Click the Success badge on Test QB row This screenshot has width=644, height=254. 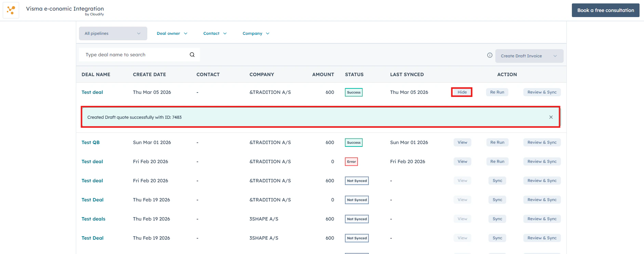pyautogui.click(x=354, y=142)
